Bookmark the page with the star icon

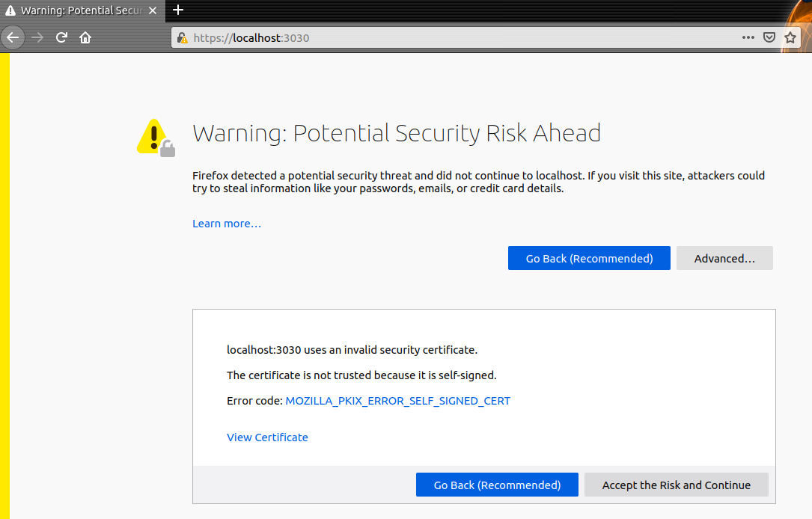pos(791,37)
